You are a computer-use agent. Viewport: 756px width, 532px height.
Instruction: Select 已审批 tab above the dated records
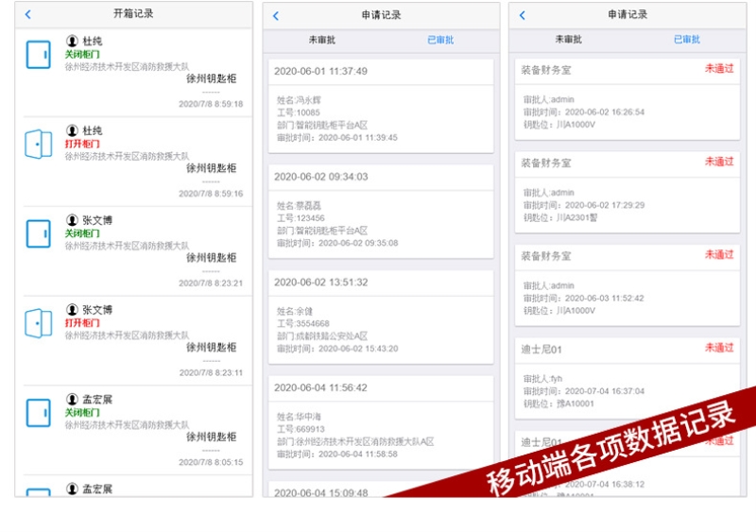pyautogui.click(x=440, y=40)
